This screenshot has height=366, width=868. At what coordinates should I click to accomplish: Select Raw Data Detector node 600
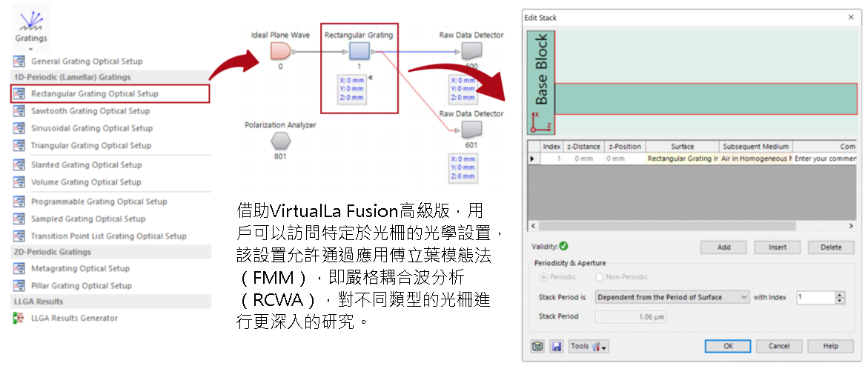pyautogui.click(x=471, y=52)
